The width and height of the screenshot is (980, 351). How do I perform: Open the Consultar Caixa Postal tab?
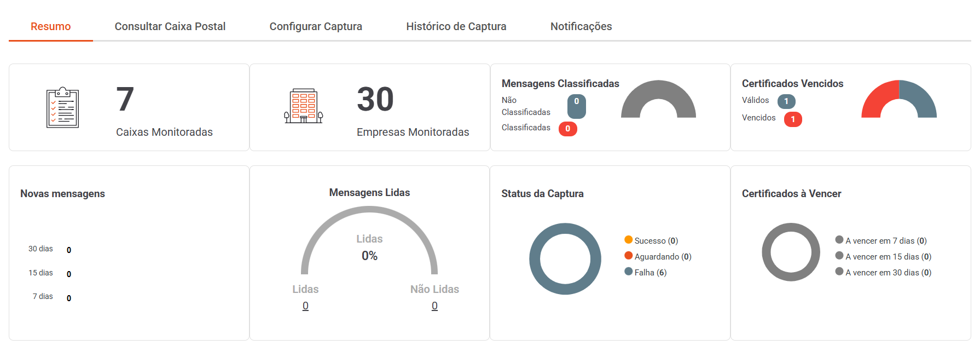tap(170, 26)
